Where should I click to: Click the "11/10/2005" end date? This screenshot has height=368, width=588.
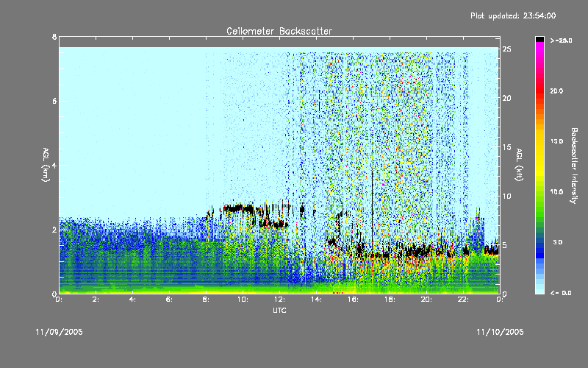tap(500, 332)
